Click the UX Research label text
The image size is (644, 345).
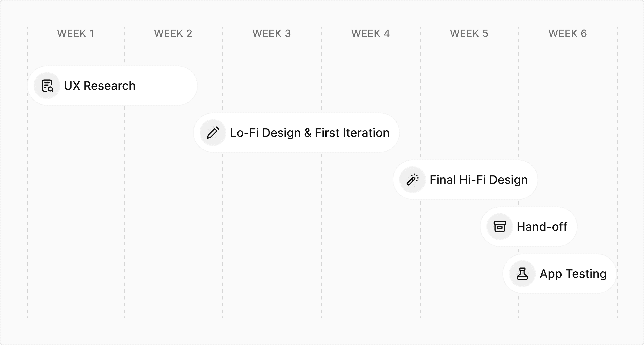[x=100, y=86]
